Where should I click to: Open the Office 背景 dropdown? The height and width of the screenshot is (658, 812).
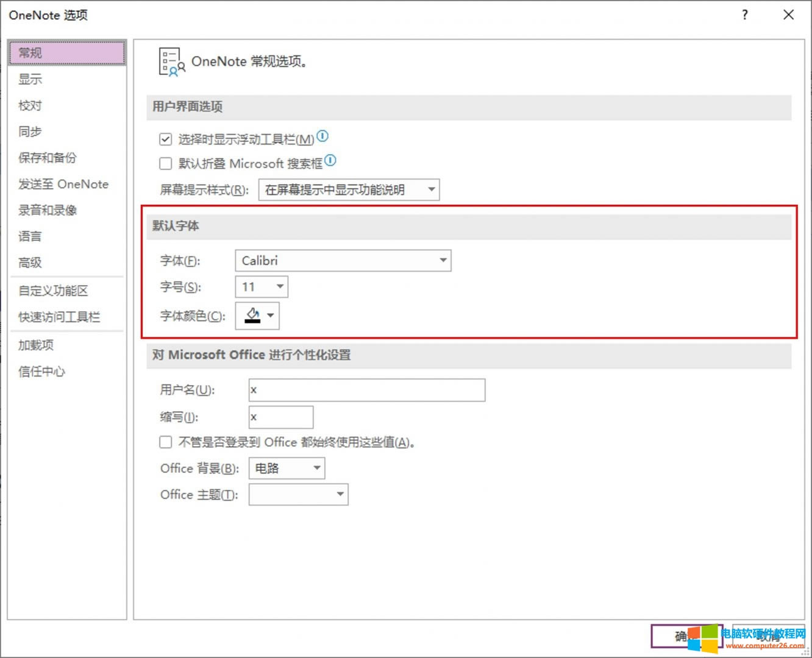[287, 469]
